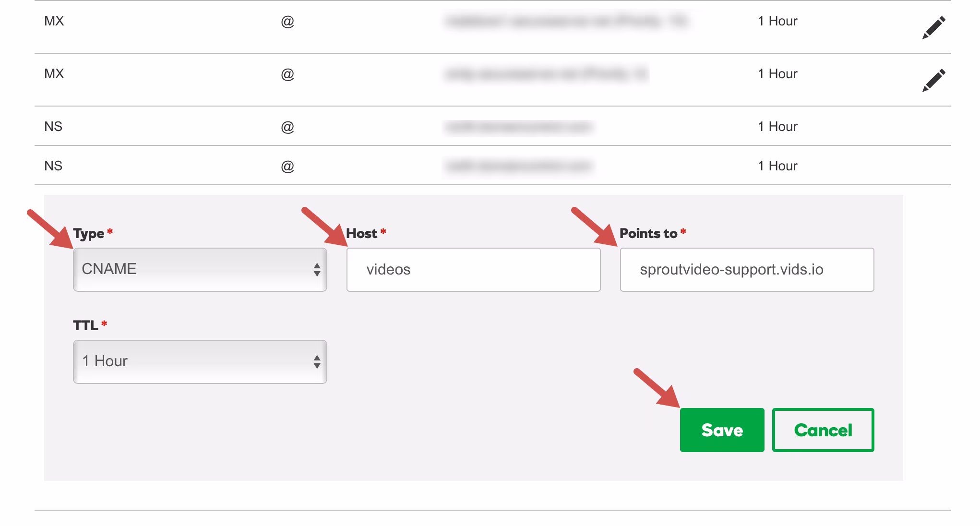Screen dimensions: 980x526
Task: Cancel adding the DNS record
Action: click(823, 430)
